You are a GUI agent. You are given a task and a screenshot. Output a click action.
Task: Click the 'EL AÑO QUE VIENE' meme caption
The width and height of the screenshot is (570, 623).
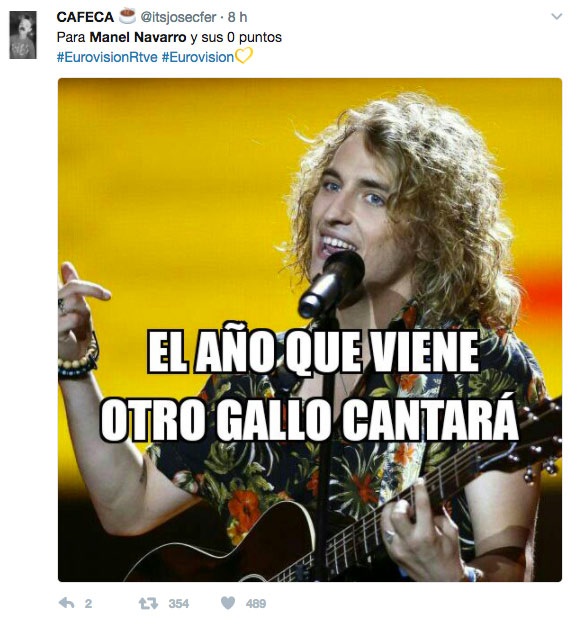[x=313, y=352]
